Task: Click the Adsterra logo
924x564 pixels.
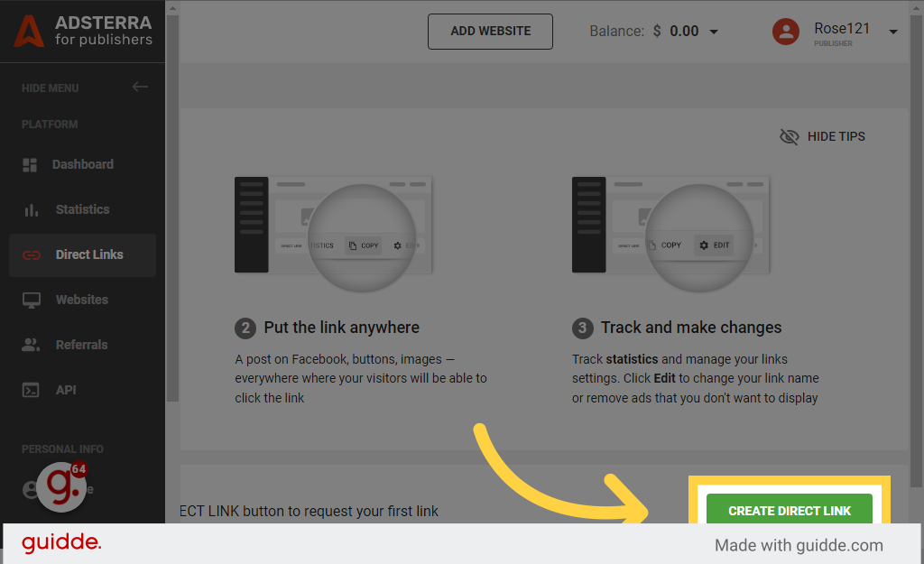Action: (x=27, y=32)
